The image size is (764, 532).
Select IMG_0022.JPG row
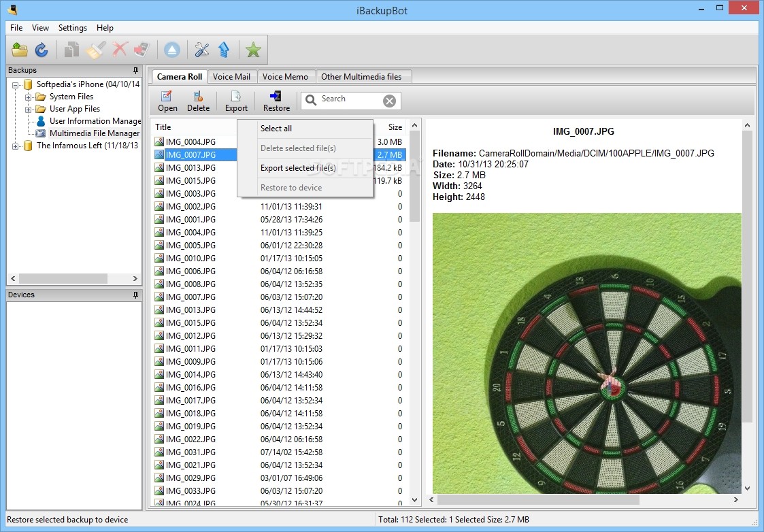(x=279, y=439)
